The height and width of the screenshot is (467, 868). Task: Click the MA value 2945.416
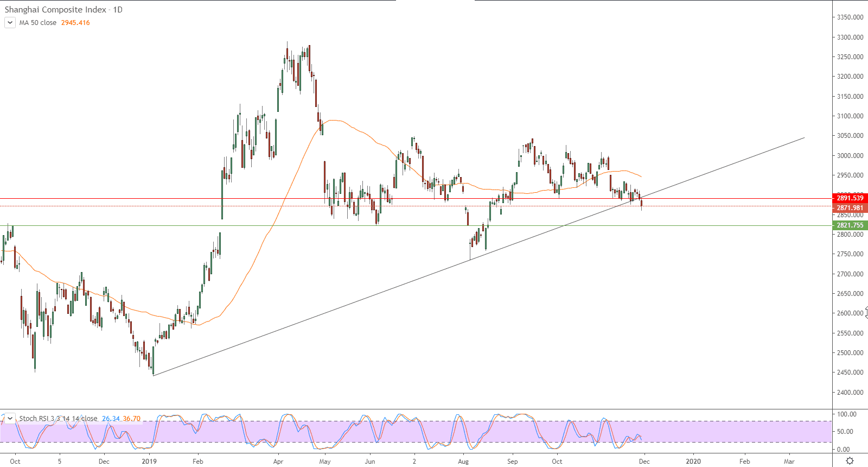75,23
